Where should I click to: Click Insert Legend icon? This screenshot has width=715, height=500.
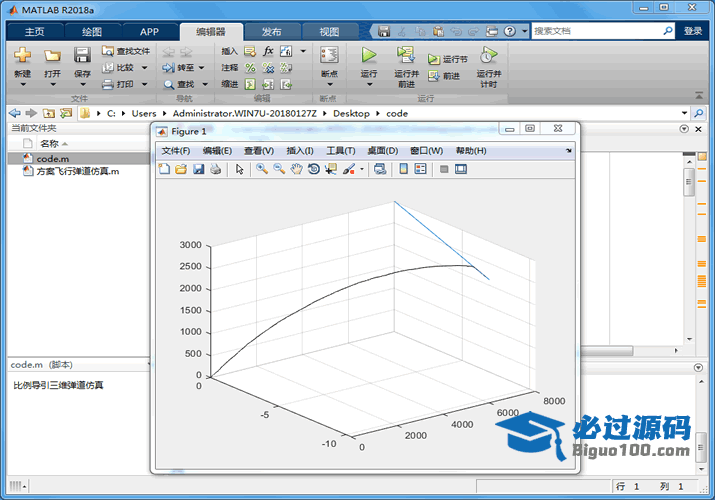pyautogui.click(x=420, y=169)
